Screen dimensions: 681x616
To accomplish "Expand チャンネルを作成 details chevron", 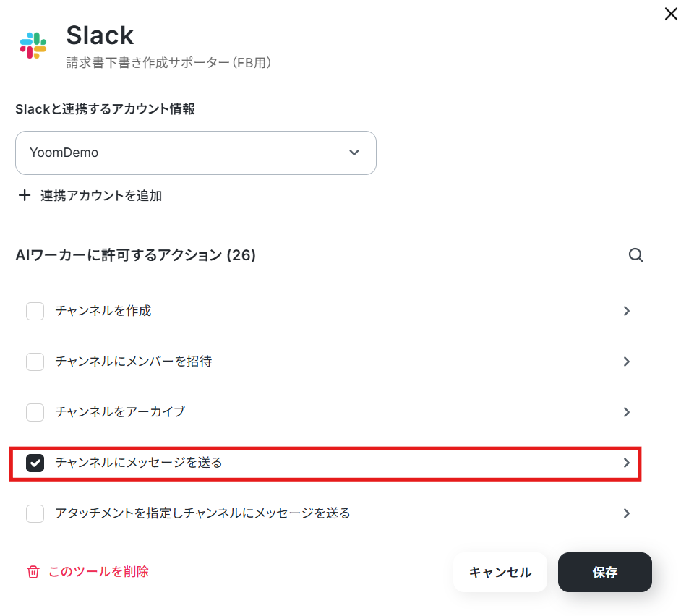I will 627,311.
